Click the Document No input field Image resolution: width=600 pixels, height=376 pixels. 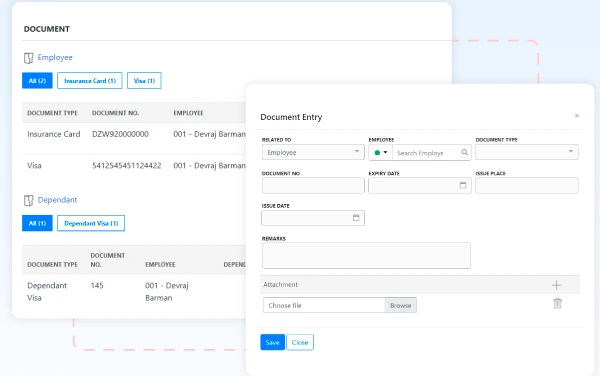tap(313, 186)
